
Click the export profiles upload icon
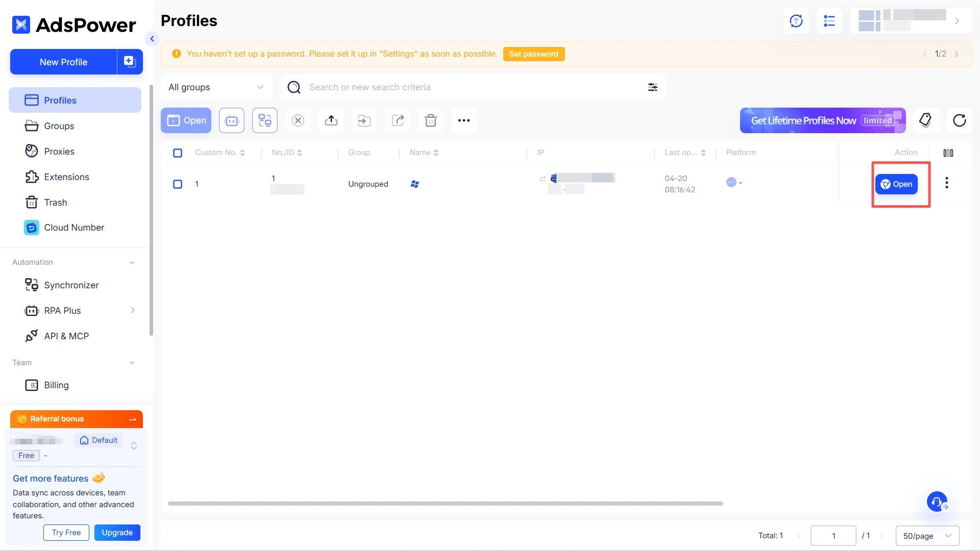(x=331, y=120)
